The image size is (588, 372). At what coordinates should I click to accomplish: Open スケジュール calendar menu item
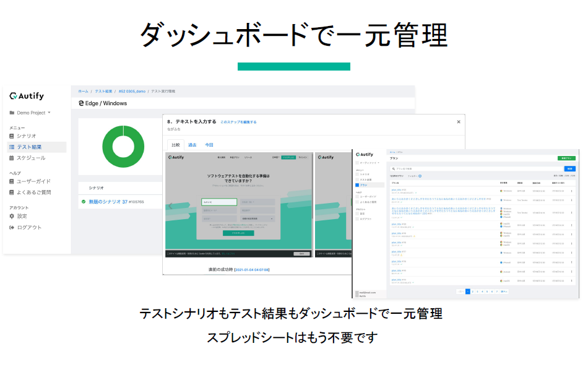pyautogui.click(x=30, y=158)
